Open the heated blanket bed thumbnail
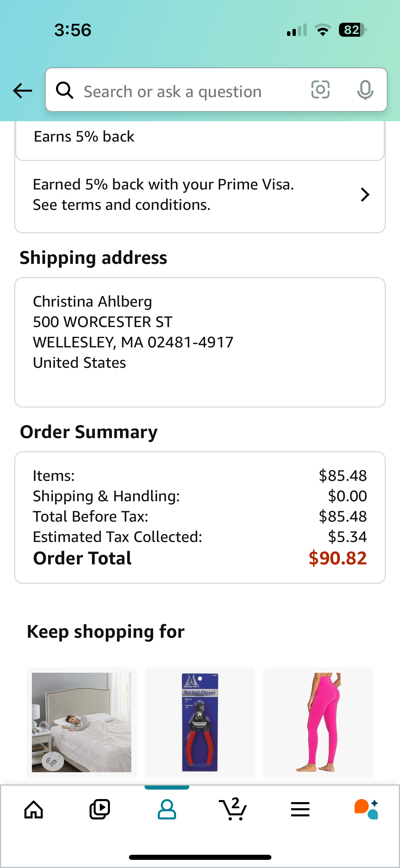The height and width of the screenshot is (868, 400). [x=81, y=722]
